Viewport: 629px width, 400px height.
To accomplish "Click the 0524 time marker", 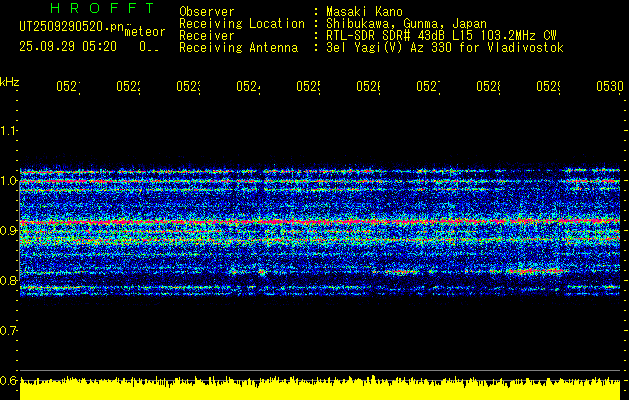I will point(248,86).
